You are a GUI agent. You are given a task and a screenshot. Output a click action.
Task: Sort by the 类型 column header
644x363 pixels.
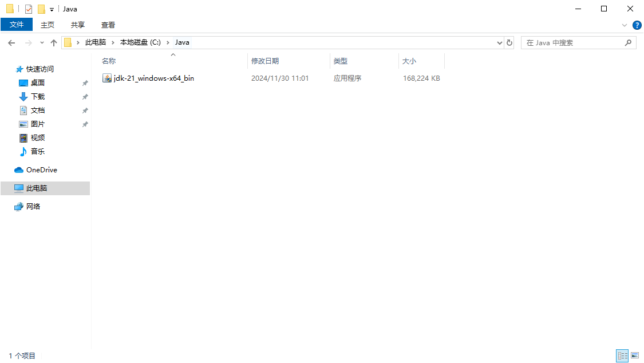[x=341, y=61]
